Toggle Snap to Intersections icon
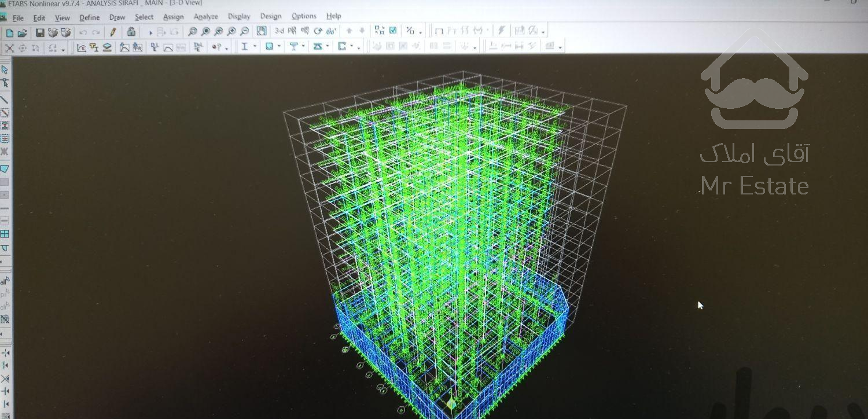Screen dimensions: 868x419 point(5,379)
